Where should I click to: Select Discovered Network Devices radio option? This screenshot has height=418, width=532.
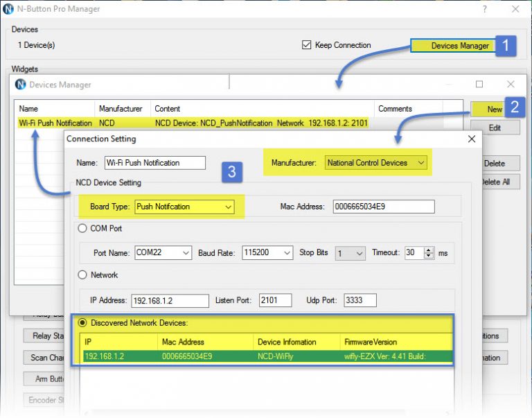[82, 322]
